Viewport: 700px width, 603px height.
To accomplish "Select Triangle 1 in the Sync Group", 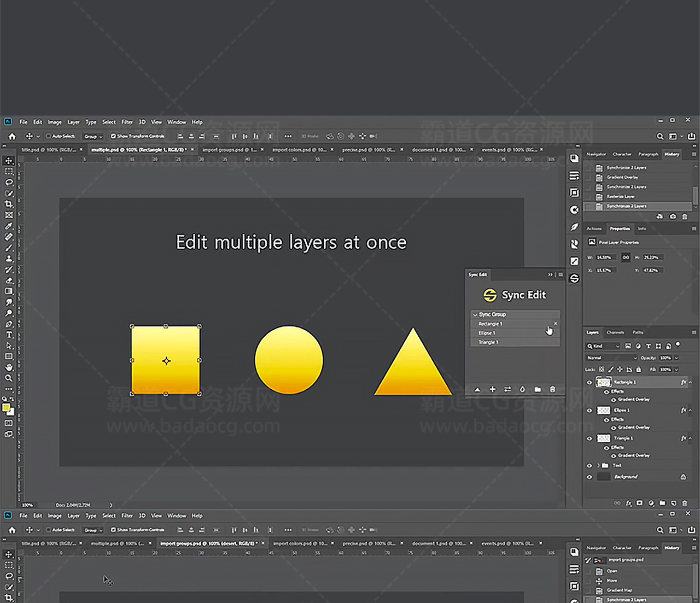I will 488,342.
